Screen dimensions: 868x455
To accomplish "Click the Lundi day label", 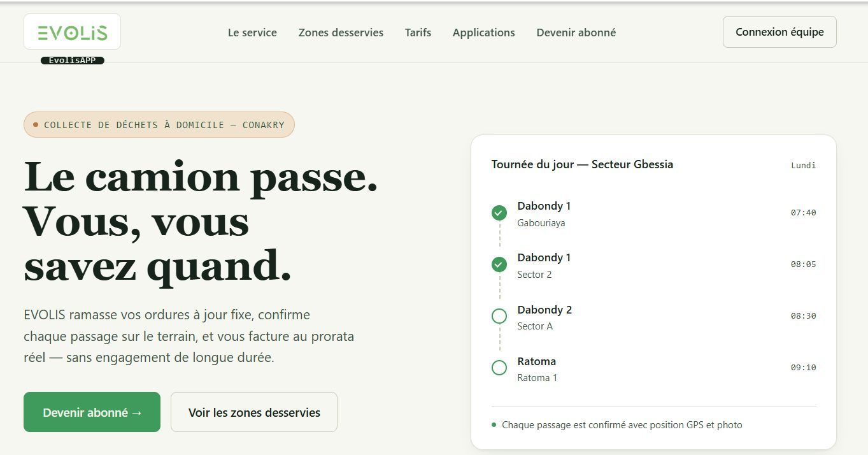I will 804,165.
